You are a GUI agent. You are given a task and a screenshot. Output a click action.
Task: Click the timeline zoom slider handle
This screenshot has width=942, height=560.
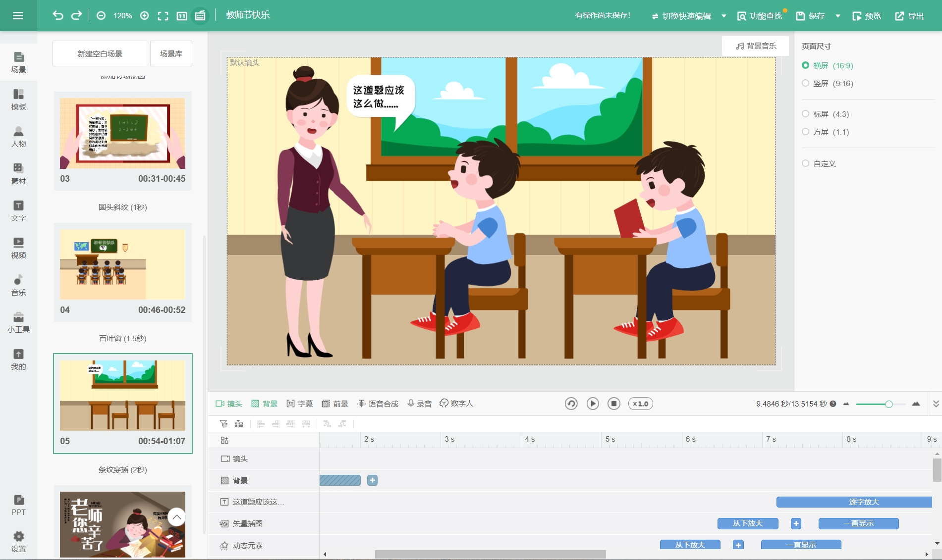(x=888, y=404)
